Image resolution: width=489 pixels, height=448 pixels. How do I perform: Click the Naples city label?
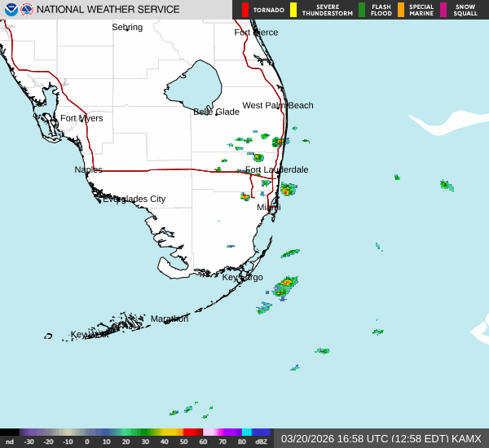point(88,169)
